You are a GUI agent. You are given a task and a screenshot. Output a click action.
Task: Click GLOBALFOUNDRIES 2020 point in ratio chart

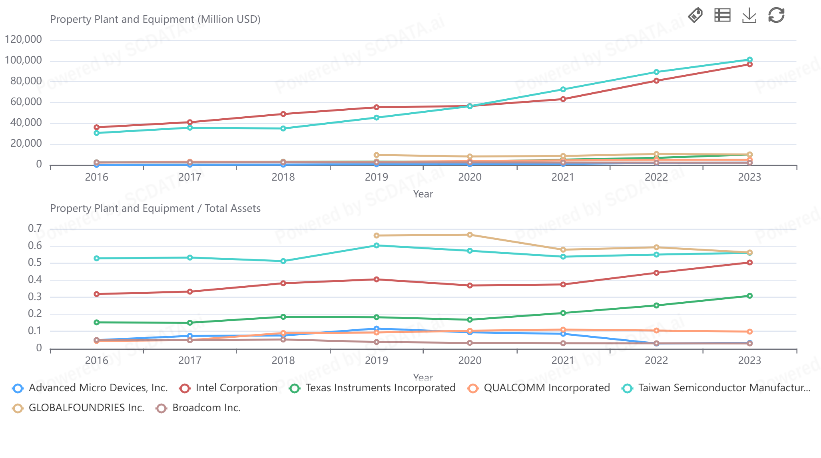click(470, 235)
